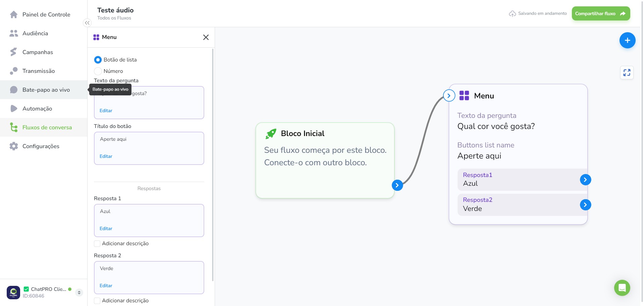Click the rocket icon in Bloco Inicial
644x306 pixels.
(x=271, y=134)
